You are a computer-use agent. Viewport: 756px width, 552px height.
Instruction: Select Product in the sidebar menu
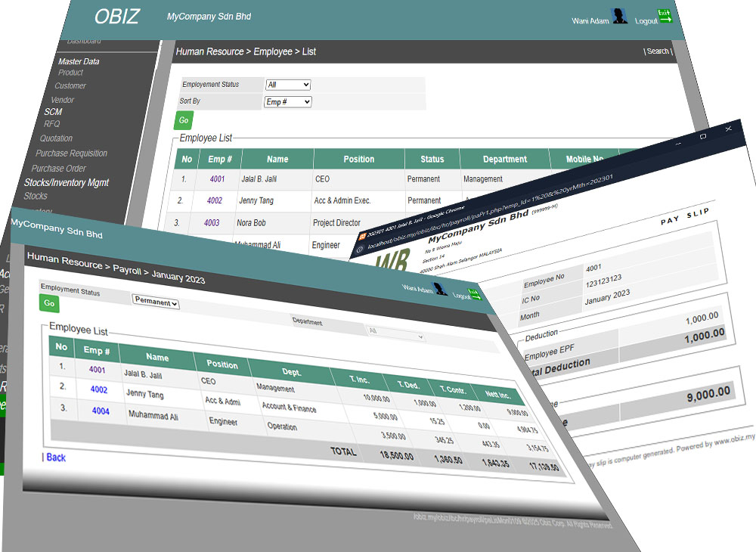pos(70,73)
